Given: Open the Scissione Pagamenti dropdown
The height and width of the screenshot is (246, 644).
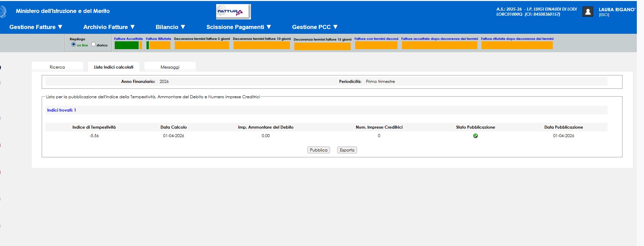Looking at the screenshot, I should (238, 27).
